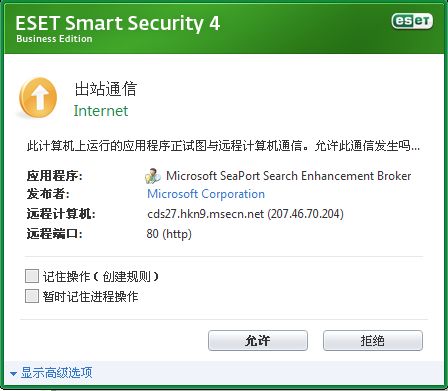Click the 记住操作 (创建规则) label text
This screenshot has width=448, height=391.
click(101, 276)
